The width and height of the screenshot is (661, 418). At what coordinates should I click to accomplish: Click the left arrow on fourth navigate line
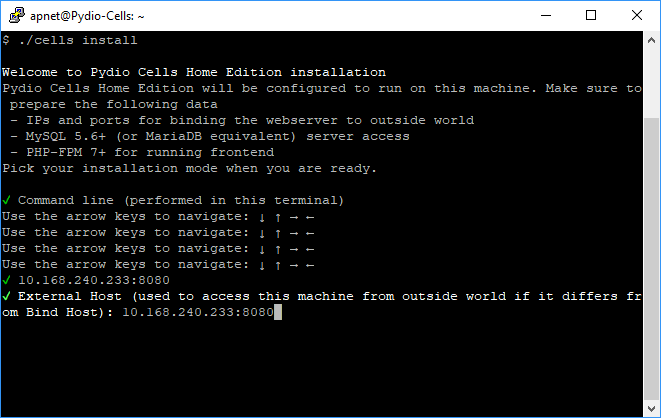tap(310, 265)
